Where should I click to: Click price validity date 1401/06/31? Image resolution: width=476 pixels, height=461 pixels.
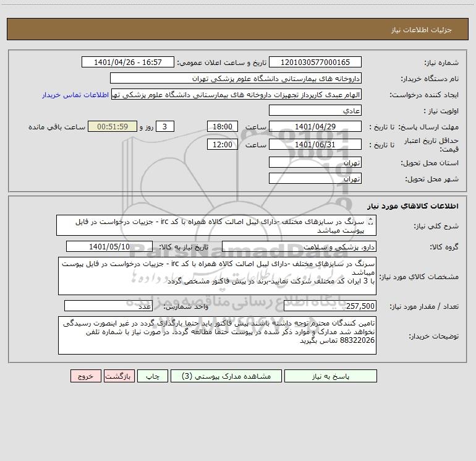315,144
